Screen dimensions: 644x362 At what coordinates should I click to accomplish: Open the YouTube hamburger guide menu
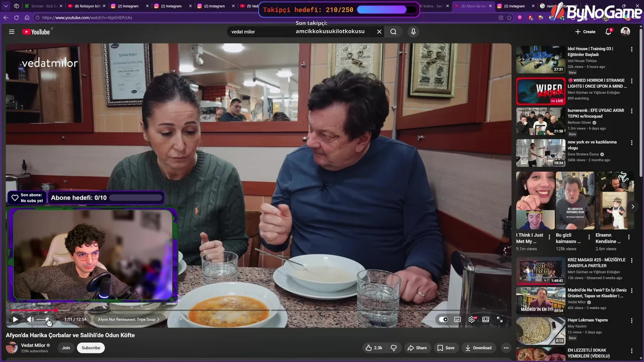[x=12, y=32]
